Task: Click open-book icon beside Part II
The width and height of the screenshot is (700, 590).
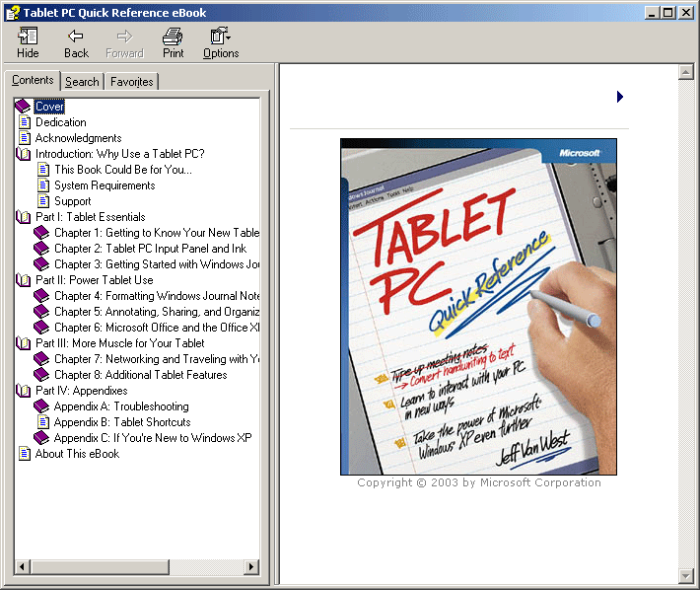Action: pos(24,280)
